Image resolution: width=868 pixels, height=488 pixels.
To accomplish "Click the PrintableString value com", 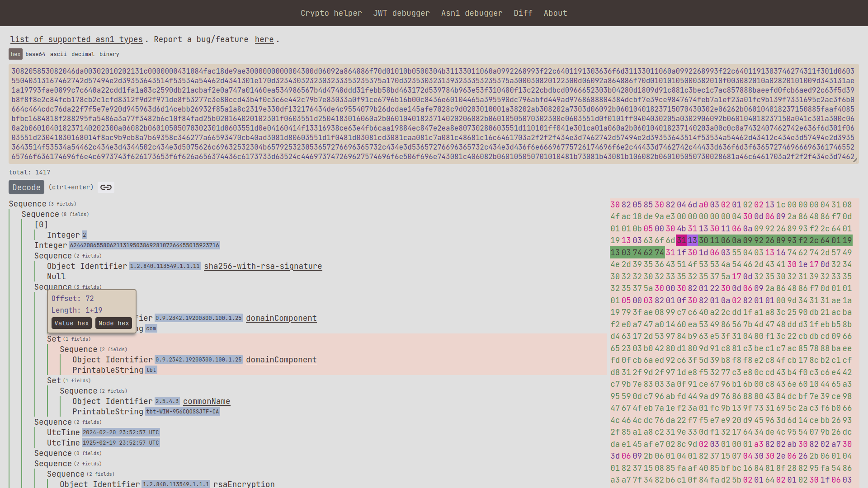I will (151, 328).
